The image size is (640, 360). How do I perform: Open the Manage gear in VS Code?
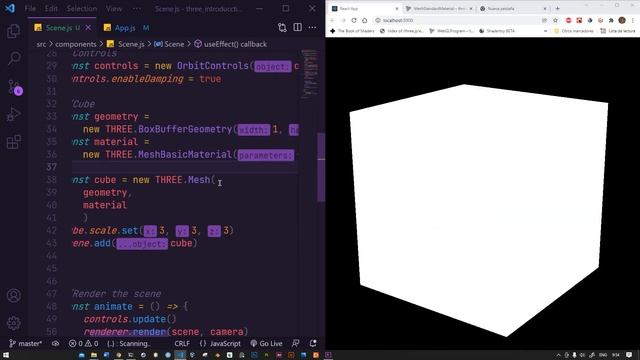13,323
